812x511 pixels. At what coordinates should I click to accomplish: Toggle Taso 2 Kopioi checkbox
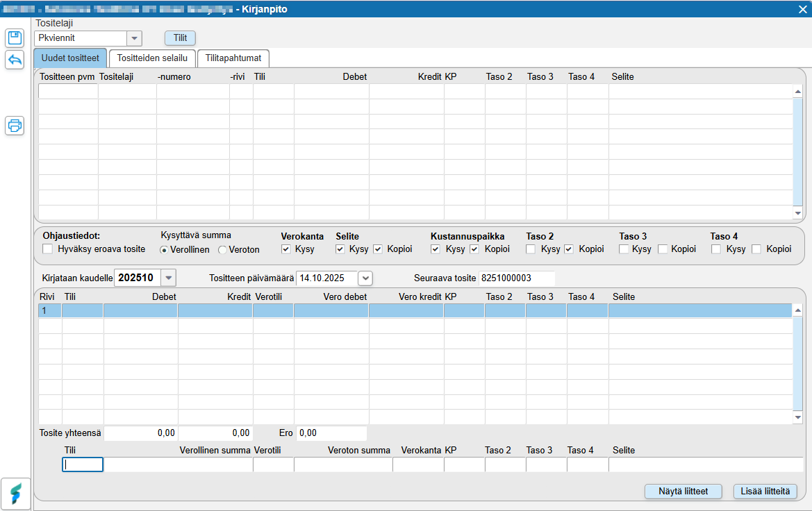(x=569, y=249)
